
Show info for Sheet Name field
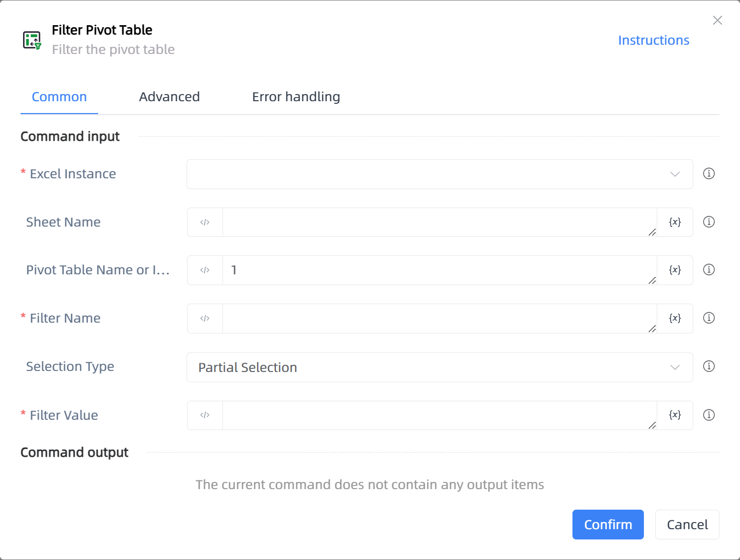point(709,222)
